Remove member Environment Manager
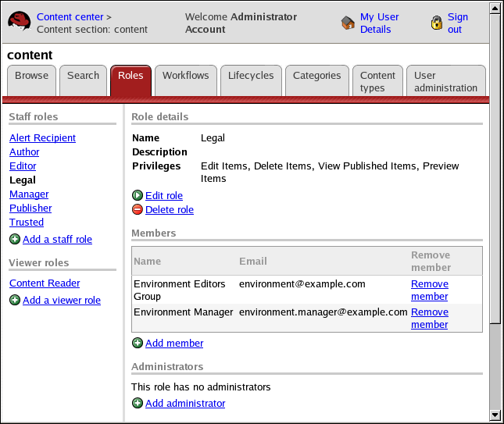 pos(429,318)
